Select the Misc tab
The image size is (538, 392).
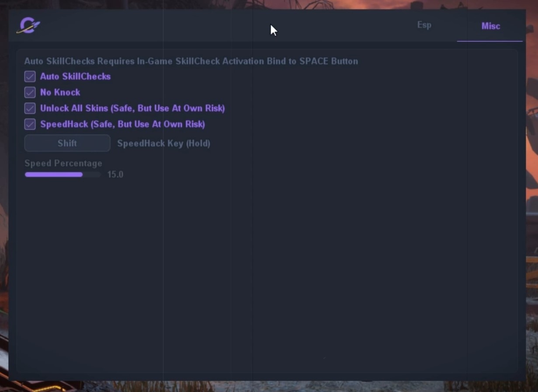pyautogui.click(x=490, y=26)
